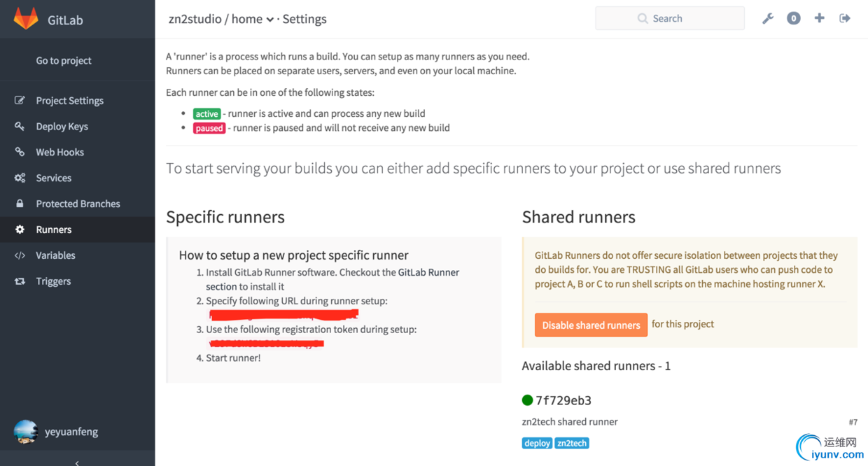This screenshot has width=868, height=466.
Task: Open Project Settings via its edit icon
Action: [20, 101]
